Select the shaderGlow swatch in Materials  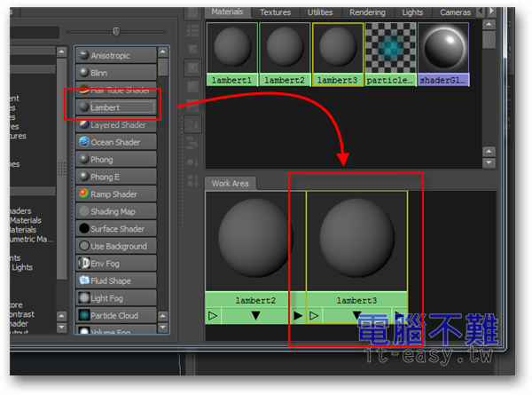442,53
